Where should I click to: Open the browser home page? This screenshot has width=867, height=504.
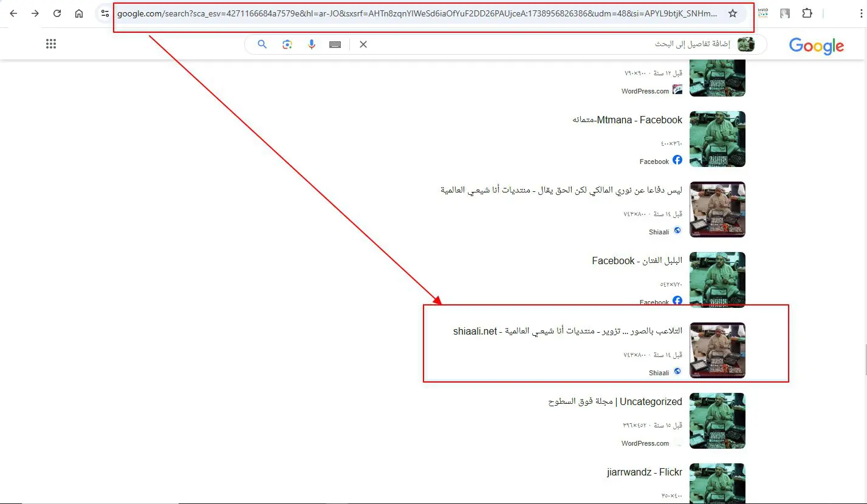[79, 13]
